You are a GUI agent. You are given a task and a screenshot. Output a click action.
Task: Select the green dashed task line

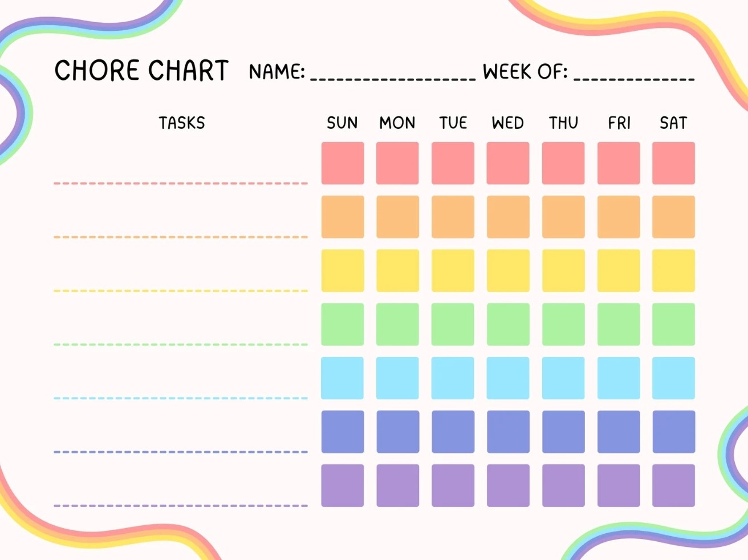(181, 344)
